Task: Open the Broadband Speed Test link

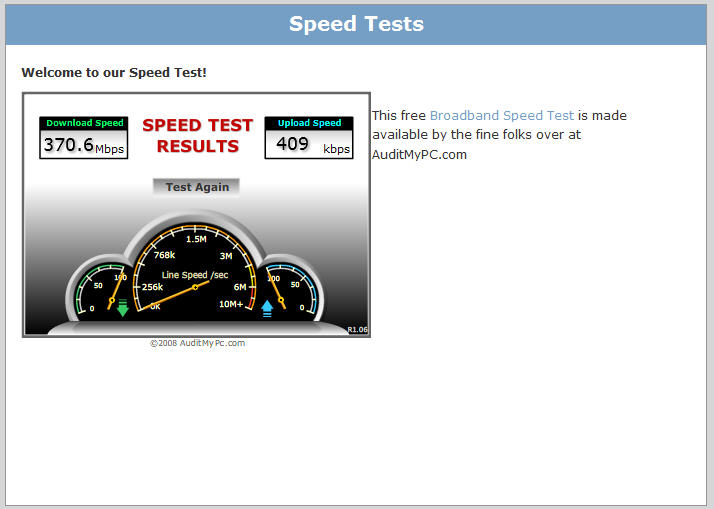Action: (x=501, y=116)
